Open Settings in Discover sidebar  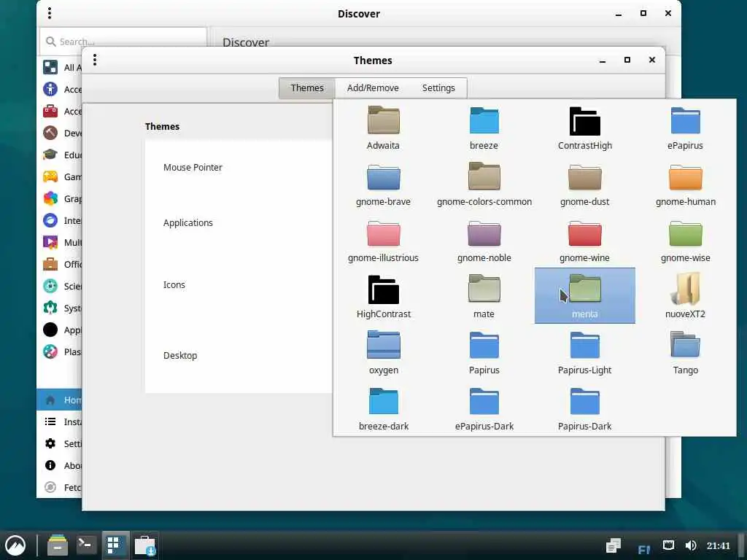click(60, 444)
